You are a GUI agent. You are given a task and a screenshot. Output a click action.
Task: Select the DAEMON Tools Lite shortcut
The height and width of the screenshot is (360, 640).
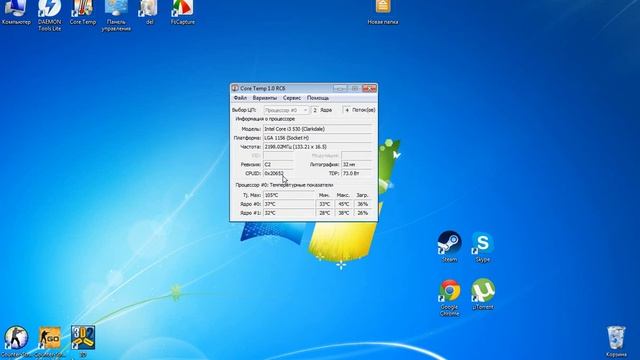(49, 15)
